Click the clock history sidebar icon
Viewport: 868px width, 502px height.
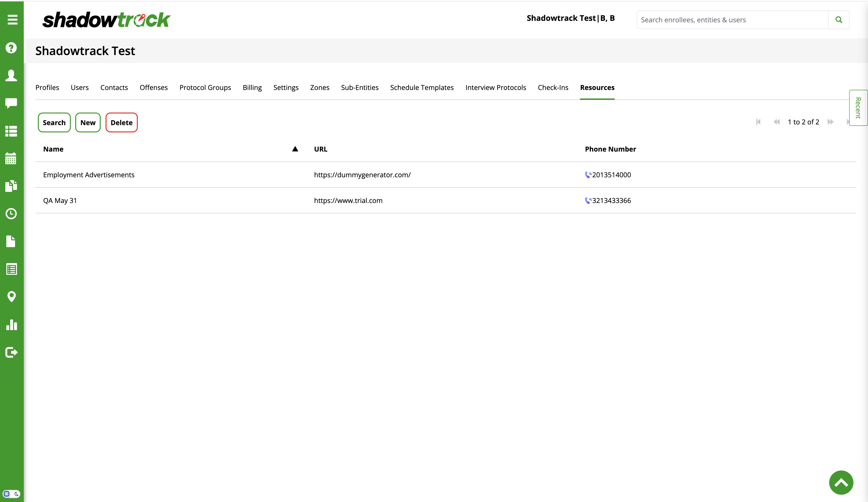point(11,213)
